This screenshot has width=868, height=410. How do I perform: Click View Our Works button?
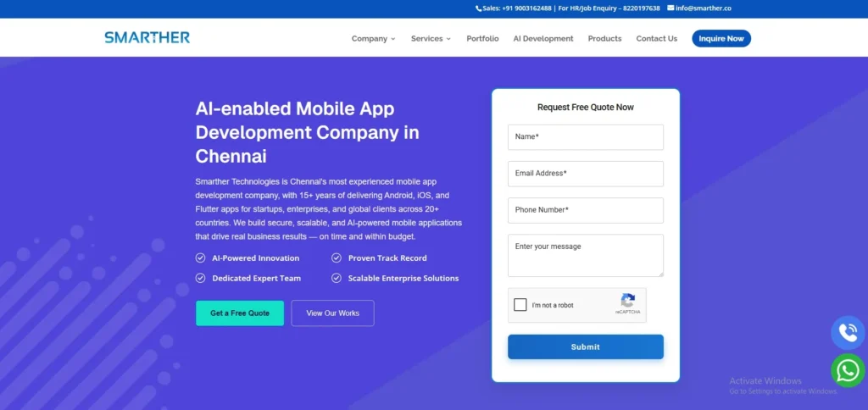coord(332,313)
